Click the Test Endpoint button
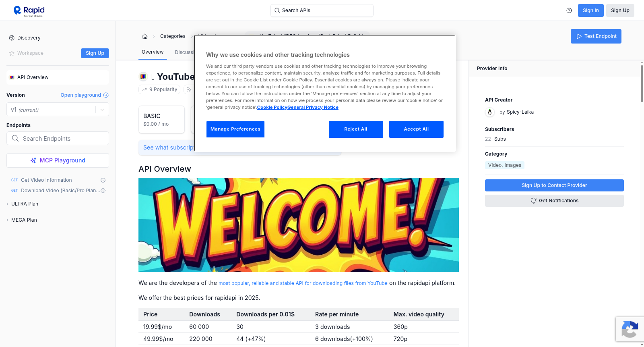 [x=596, y=36]
